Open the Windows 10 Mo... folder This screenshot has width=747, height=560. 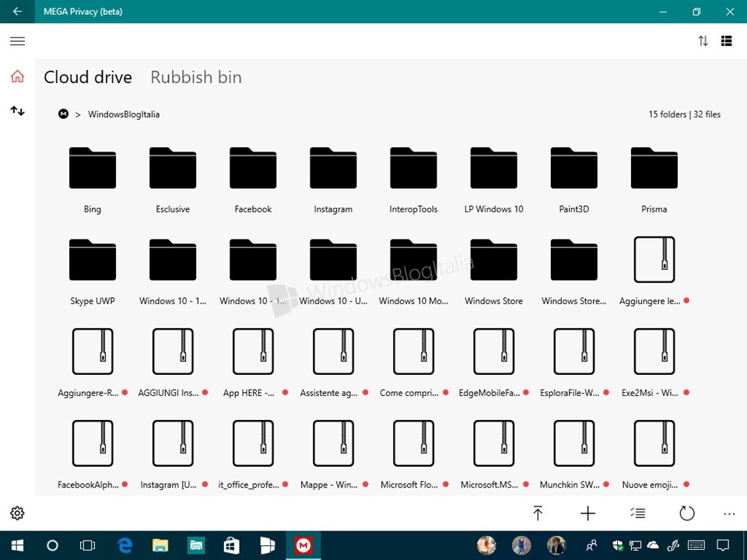tap(413, 272)
